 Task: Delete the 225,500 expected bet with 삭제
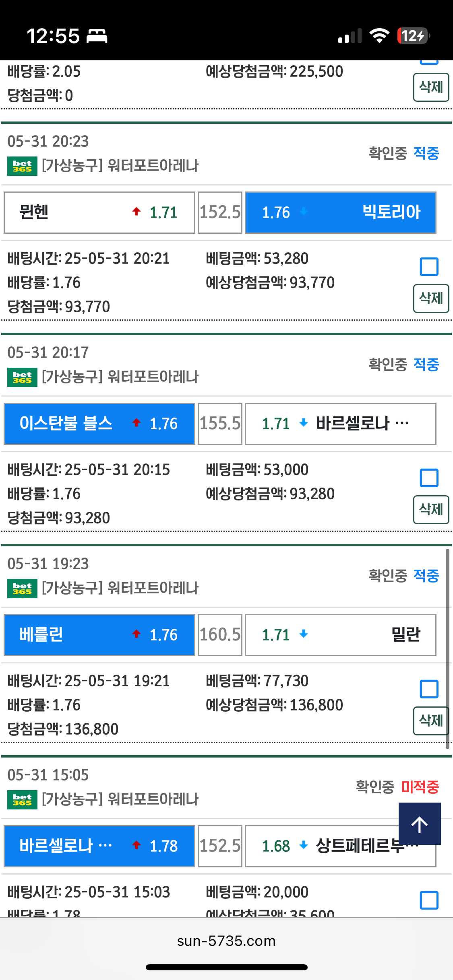431,87
